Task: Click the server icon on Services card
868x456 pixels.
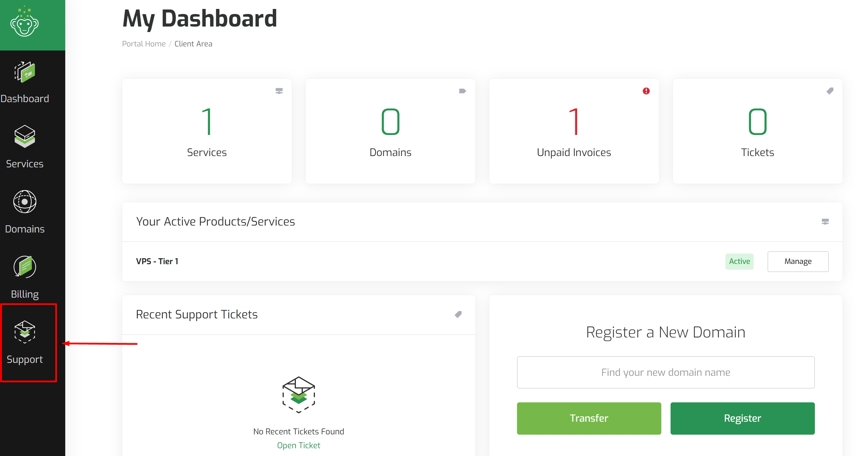Action: (279, 91)
